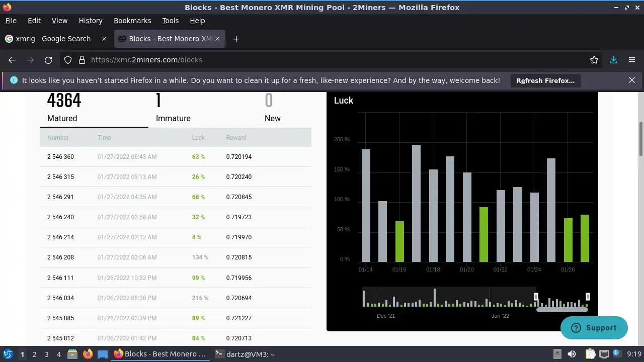This screenshot has height=362, width=644.
Task: Click the green 01/16 luck bar
Action: point(399,242)
